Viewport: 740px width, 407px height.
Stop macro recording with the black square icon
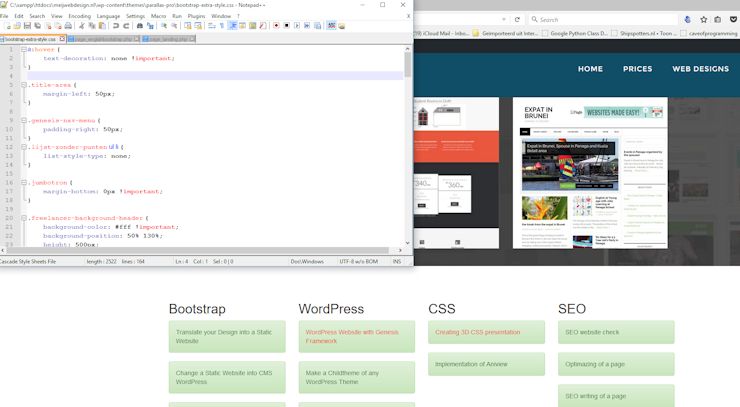tap(286, 25)
